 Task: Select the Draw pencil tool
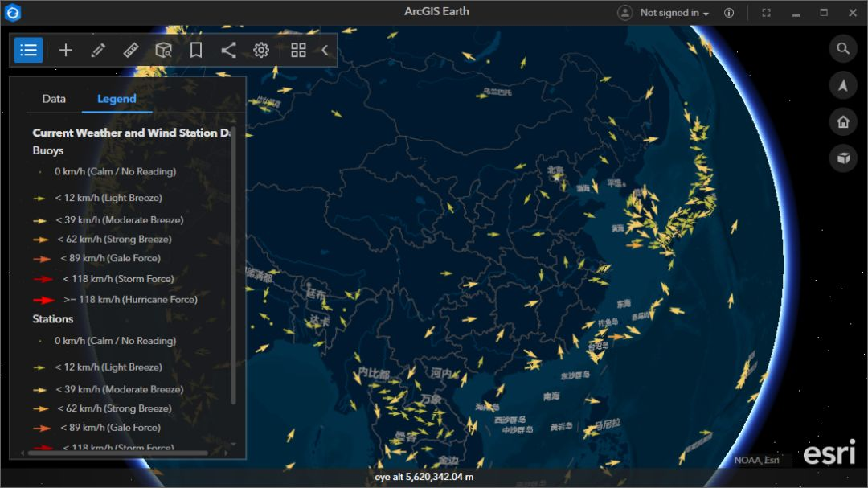98,50
